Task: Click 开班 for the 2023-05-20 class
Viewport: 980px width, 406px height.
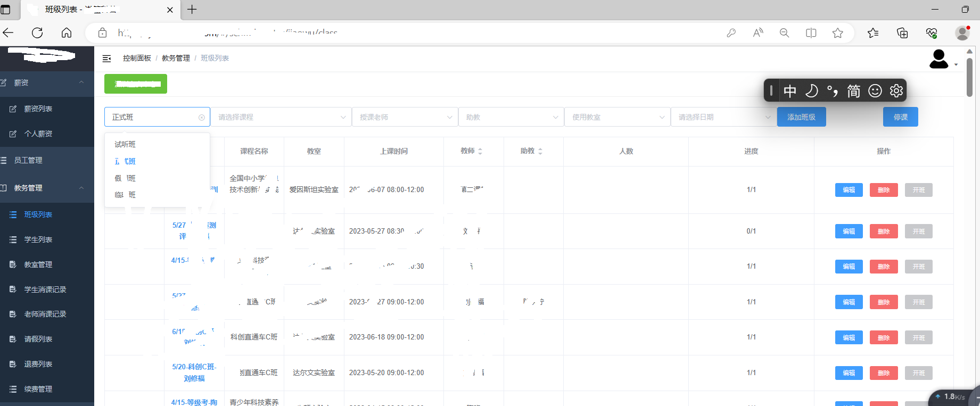Action: point(919,373)
